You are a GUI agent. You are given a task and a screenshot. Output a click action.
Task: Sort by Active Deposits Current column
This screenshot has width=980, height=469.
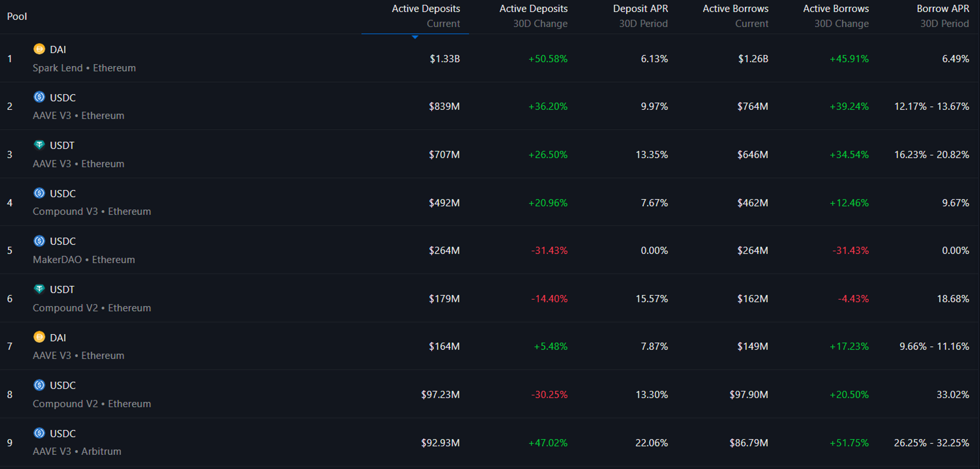point(426,16)
